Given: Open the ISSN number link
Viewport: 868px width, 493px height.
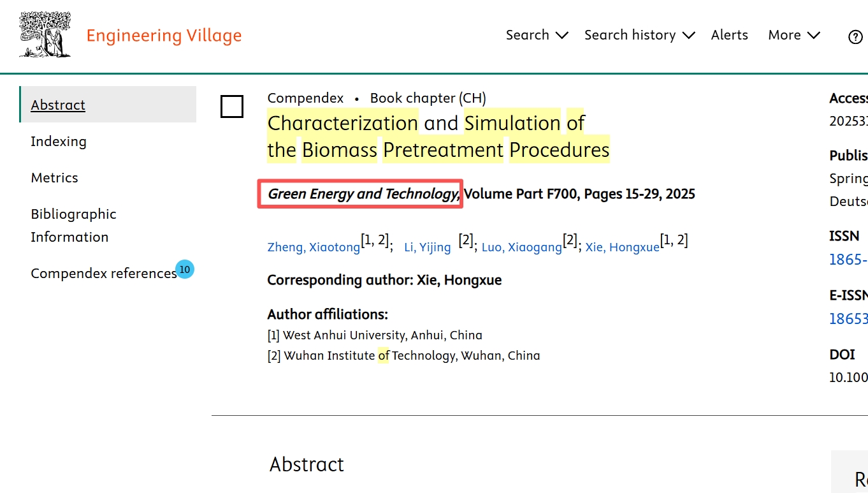Looking at the screenshot, I should point(848,259).
